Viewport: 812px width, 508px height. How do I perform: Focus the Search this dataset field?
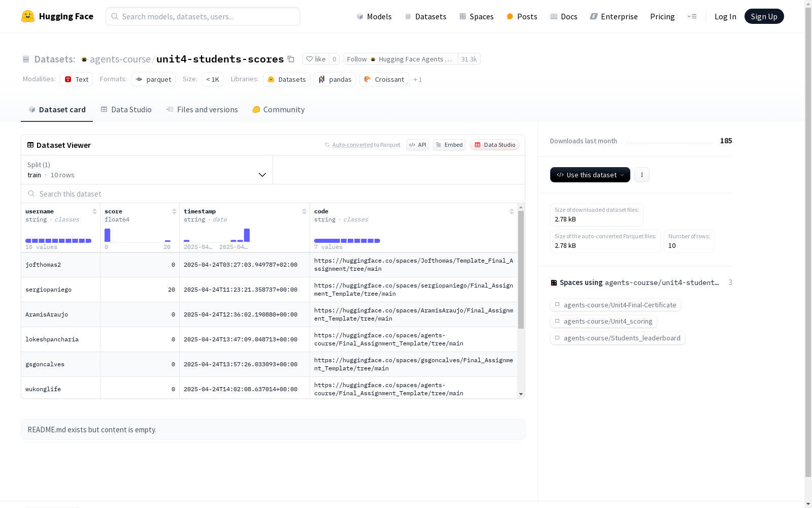273,194
